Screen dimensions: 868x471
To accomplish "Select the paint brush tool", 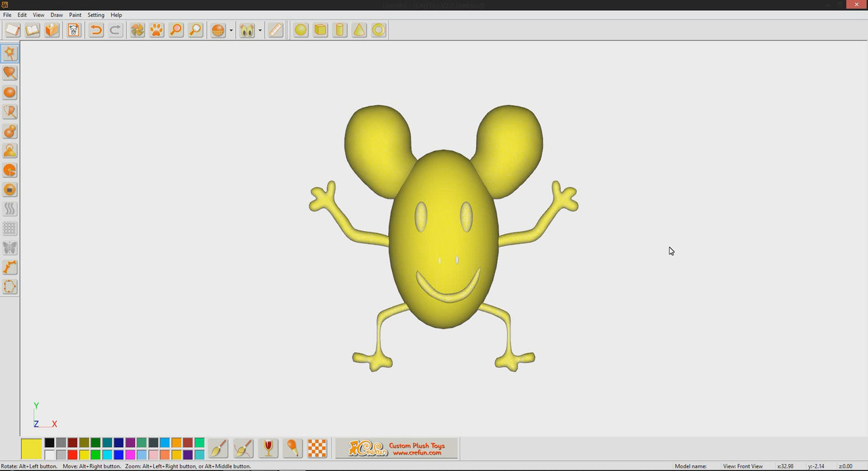I will pyautogui.click(x=218, y=448).
